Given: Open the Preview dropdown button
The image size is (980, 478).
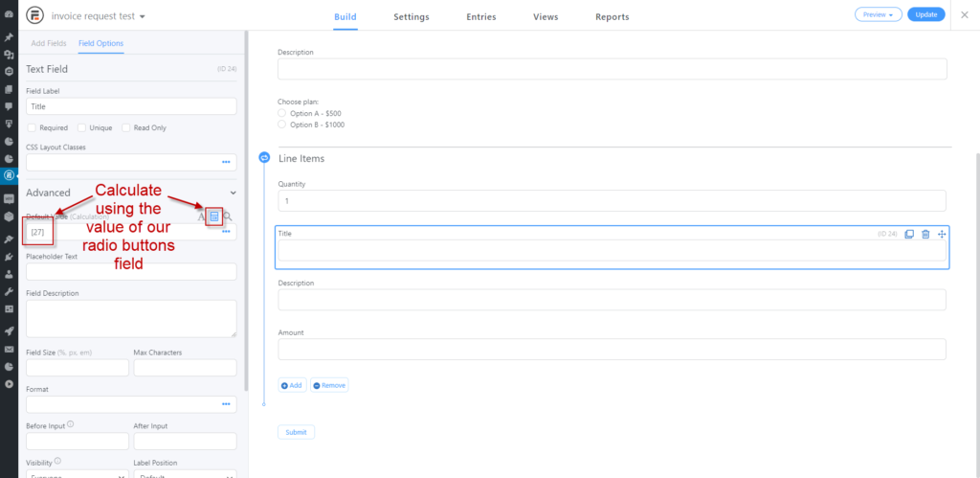Looking at the screenshot, I should pyautogui.click(x=878, y=15).
